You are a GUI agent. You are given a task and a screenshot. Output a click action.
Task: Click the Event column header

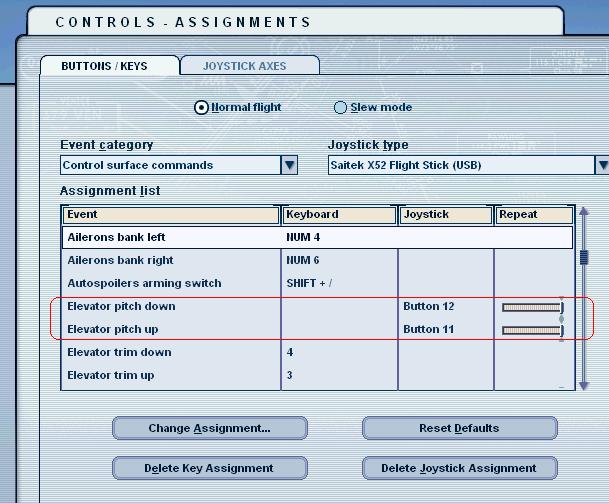171,215
